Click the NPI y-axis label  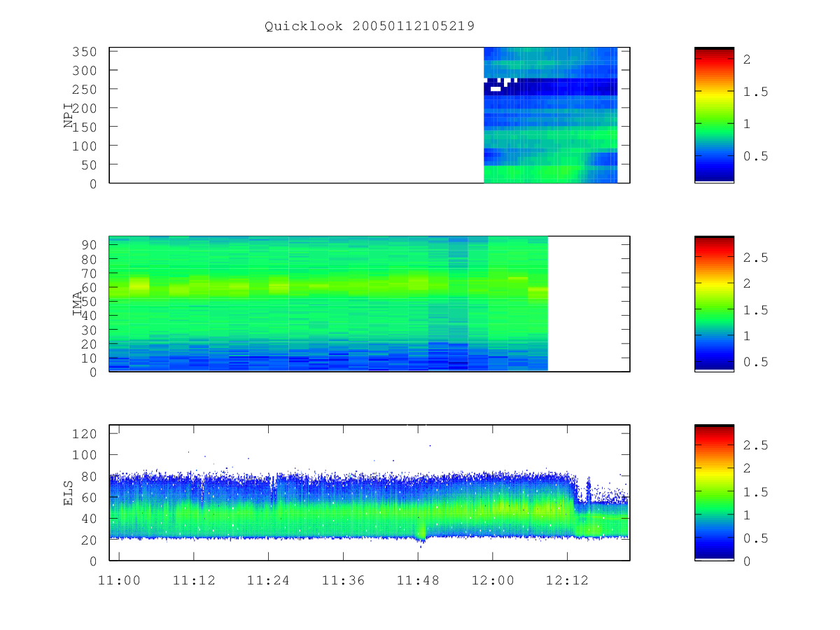[x=69, y=115]
